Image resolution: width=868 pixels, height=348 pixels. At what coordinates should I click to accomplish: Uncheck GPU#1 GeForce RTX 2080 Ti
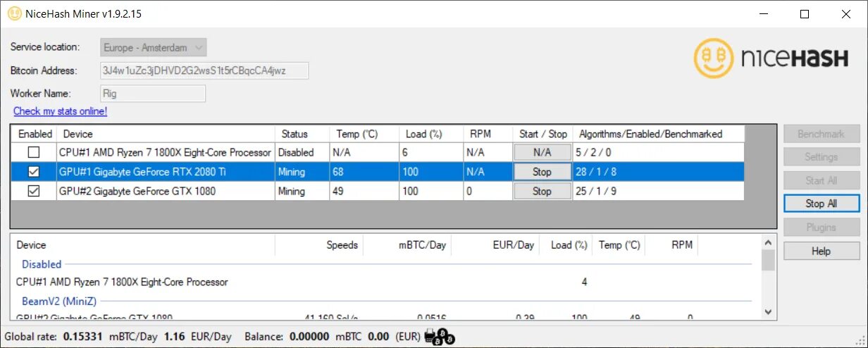34,172
